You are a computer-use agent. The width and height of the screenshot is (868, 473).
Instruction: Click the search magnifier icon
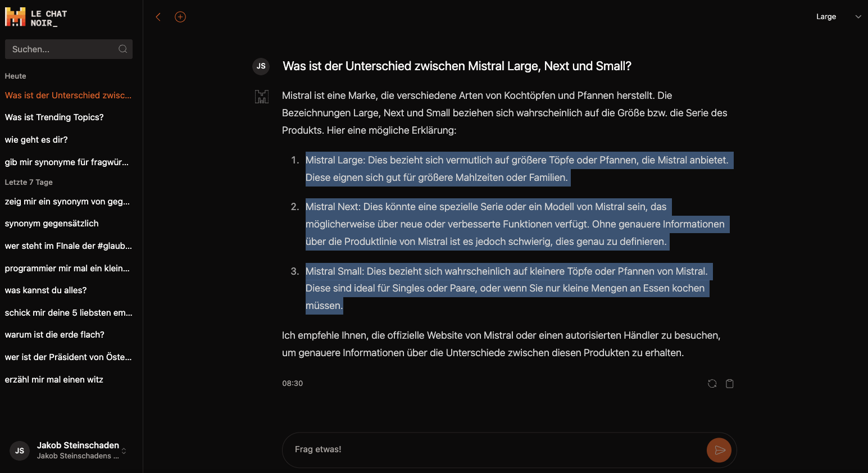pos(122,49)
